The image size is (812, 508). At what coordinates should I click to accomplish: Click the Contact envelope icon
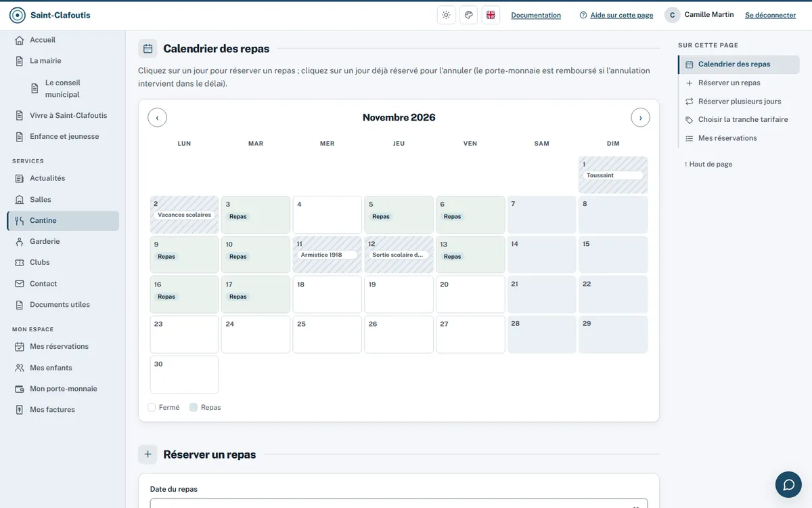pos(20,284)
